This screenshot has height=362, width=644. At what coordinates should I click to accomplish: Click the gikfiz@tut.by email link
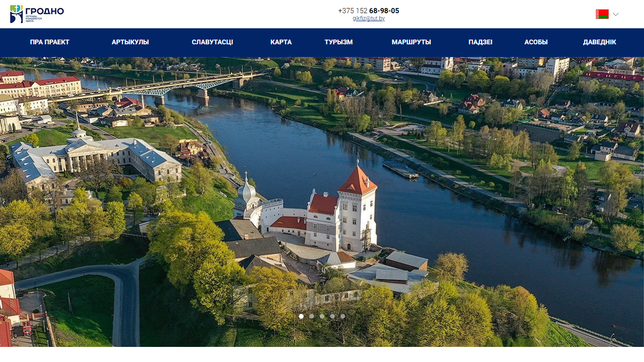(x=369, y=19)
